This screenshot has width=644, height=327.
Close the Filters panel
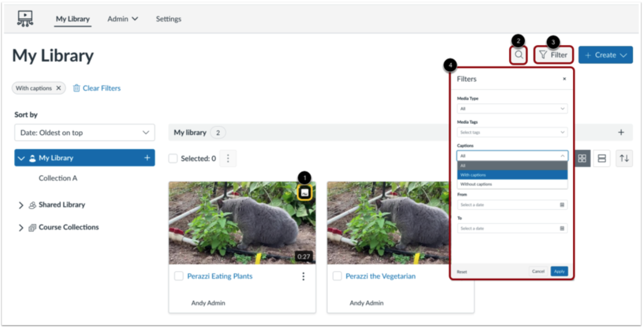(x=564, y=79)
